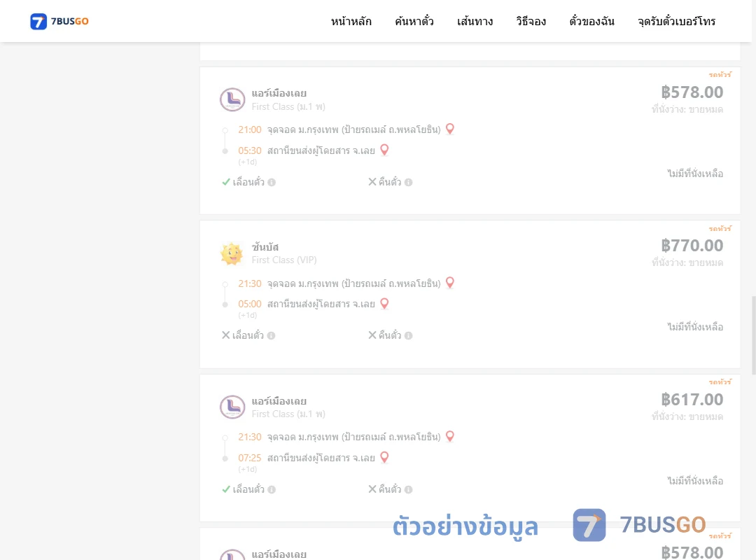Show คืนตั๋ว info icon on ฿578.00 card
This screenshot has width=756, height=560.
[x=408, y=182]
